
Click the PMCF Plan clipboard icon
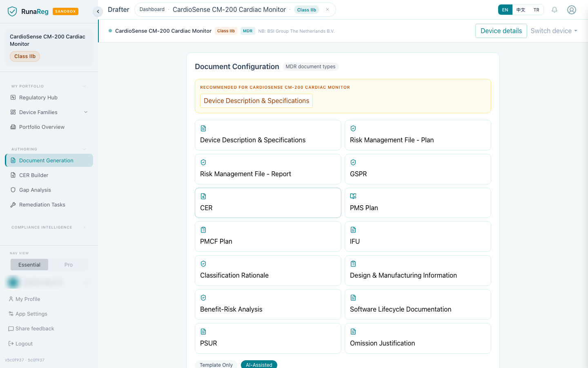pyautogui.click(x=203, y=230)
